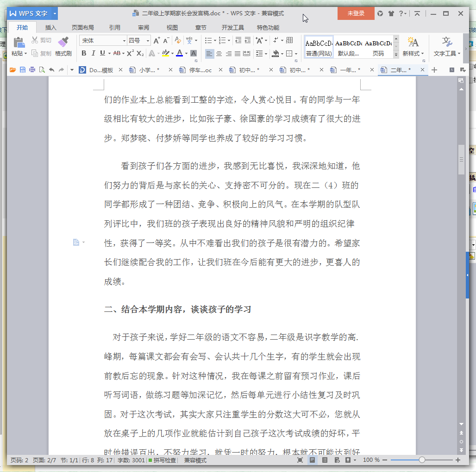Viewport: 476px width, 472px height.
Task: Select the 默认段... style
Action: click(x=348, y=47)
